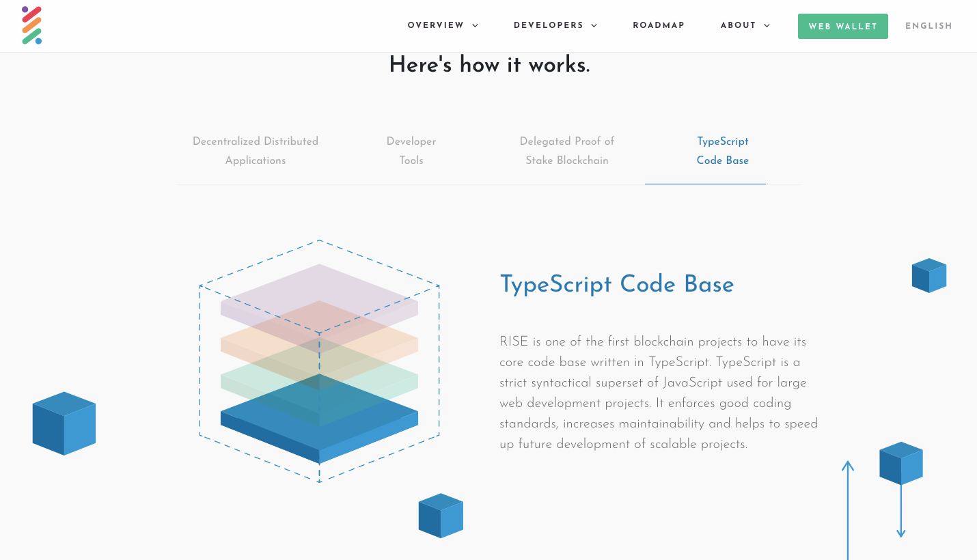Viewport: 977px width, 560px height.
Task: Switch to Decentralized Distributed Applications tab
Action: pyautogui.click(x=256, y=151)
